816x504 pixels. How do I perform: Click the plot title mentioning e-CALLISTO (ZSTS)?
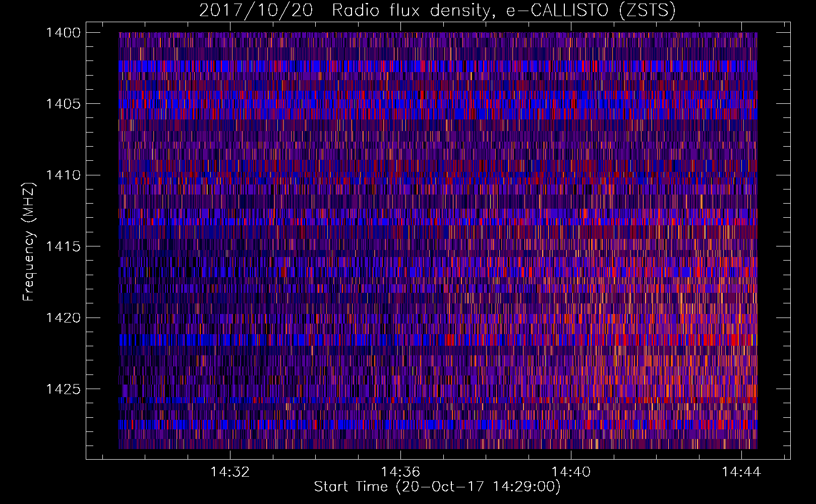tap(437, 10)
